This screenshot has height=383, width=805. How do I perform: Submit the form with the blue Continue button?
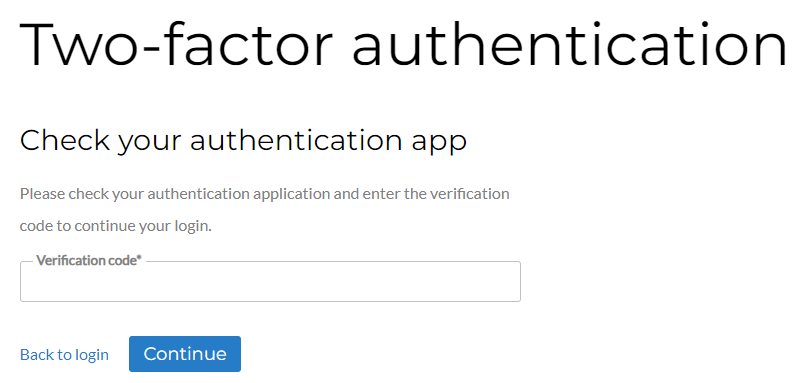click(x=185, y=354)
